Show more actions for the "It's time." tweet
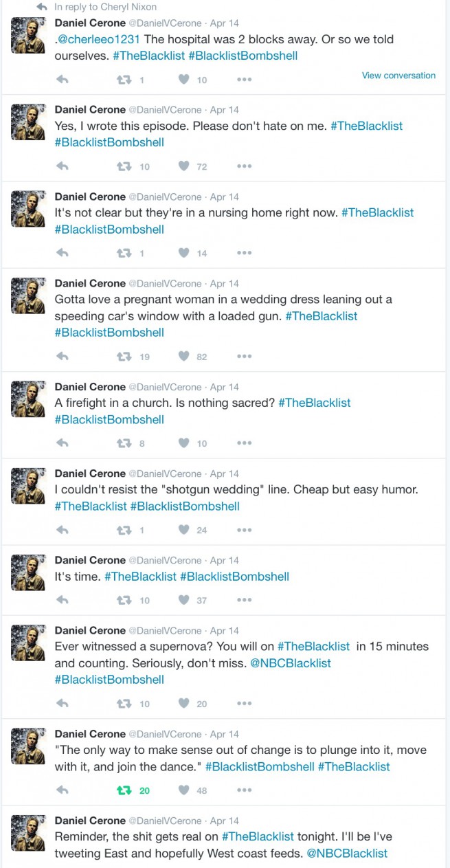The height and width of the screenshot is (868, 450). (244, 600)
